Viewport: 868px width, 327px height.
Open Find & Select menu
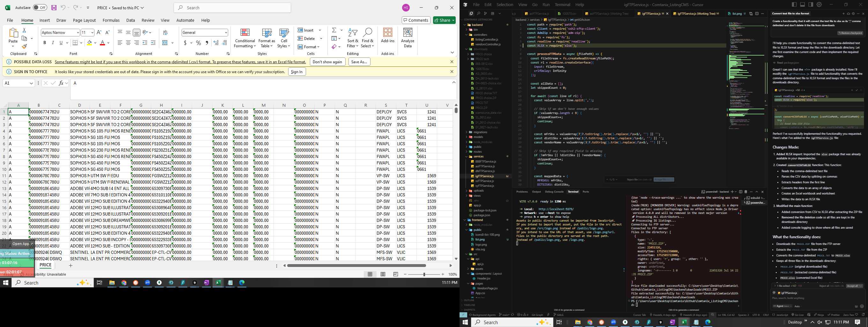click(367, 38)
